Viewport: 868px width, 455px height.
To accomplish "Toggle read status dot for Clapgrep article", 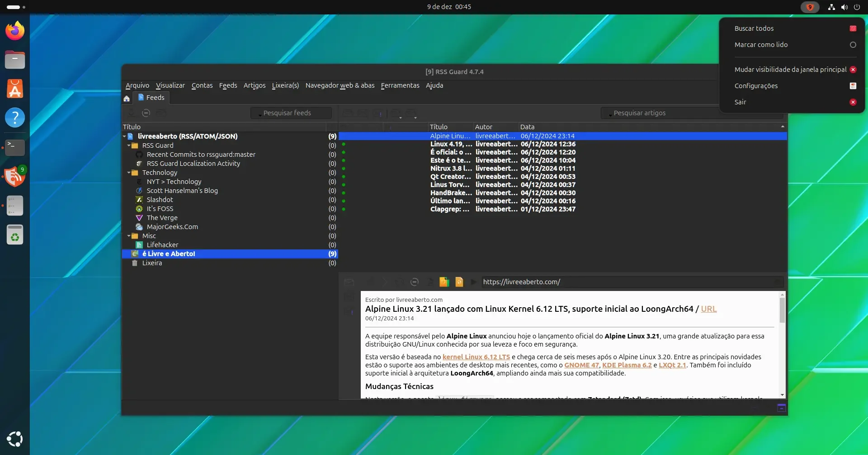I will pos(344,209).
